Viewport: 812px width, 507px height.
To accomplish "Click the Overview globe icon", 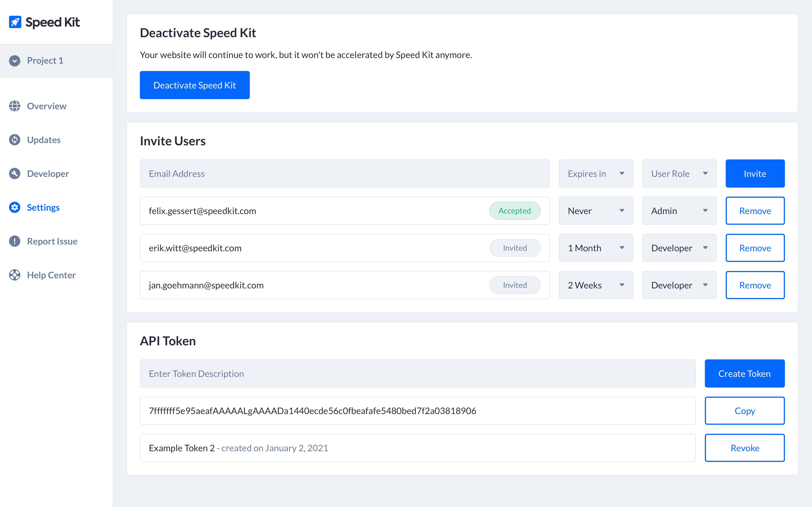I will (x=15, y=106).
